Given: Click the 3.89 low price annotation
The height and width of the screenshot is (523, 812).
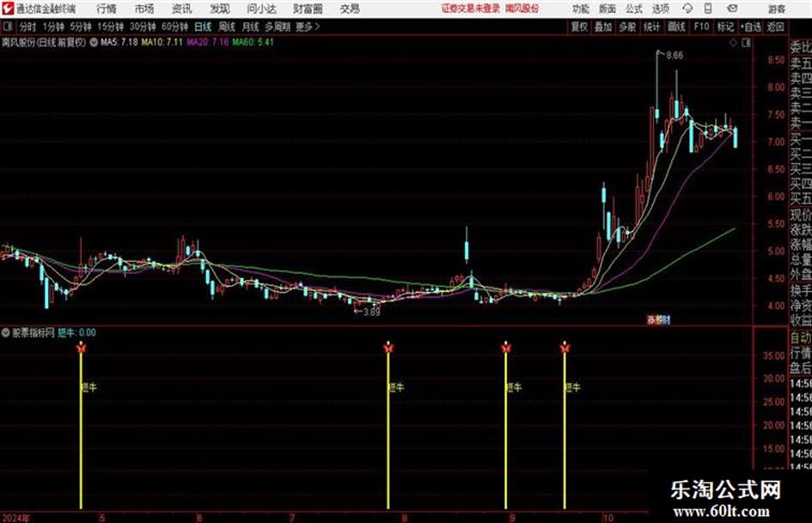Looking at the screenshot, I should [371, 312].
